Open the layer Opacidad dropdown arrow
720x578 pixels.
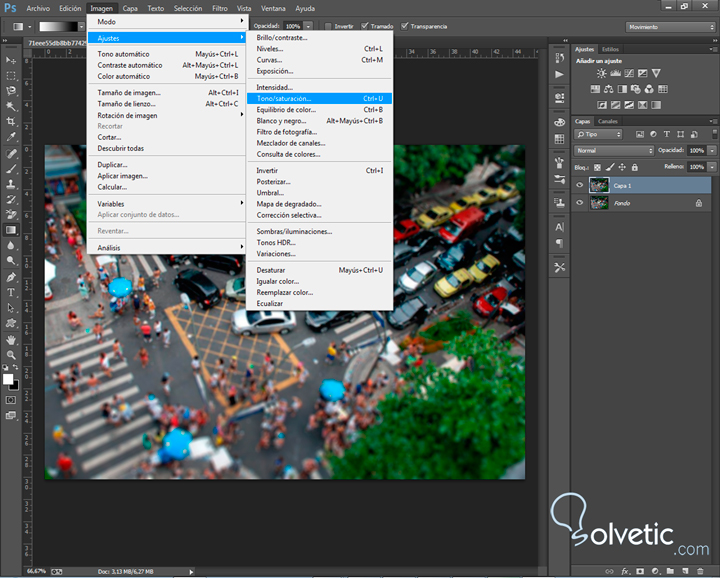712,151
